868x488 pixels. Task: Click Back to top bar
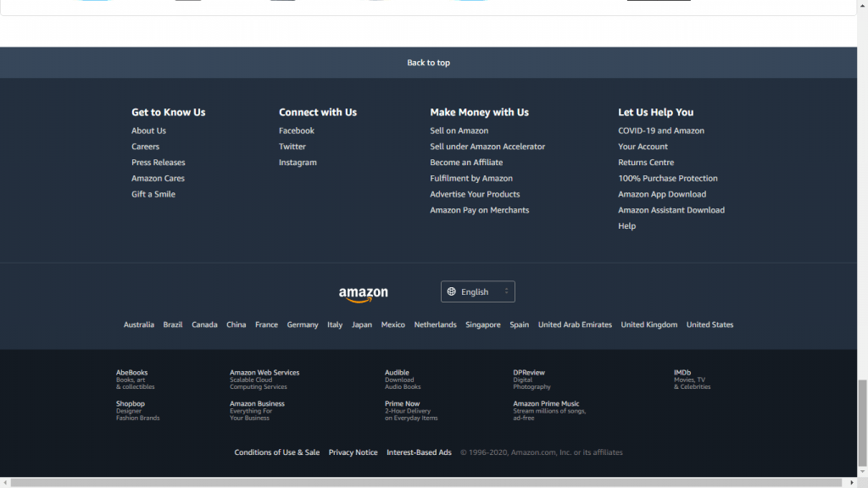[x=428, y=63]
